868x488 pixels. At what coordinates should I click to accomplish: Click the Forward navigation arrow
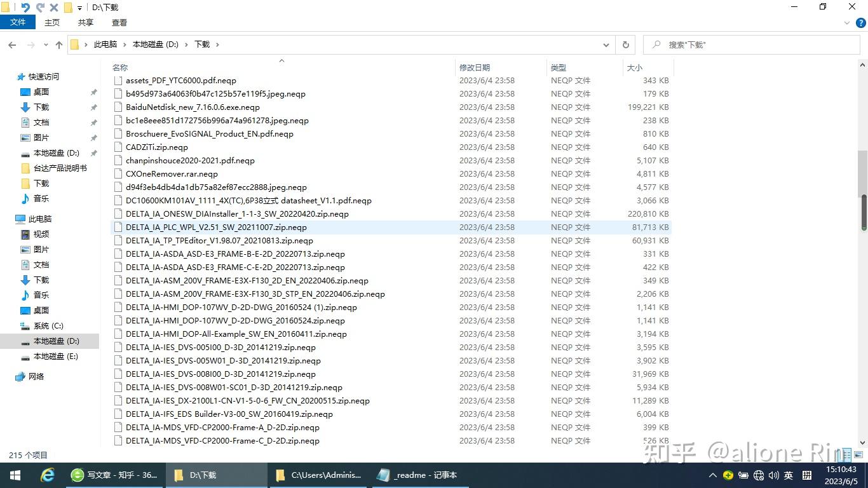click(x=31, y=45)
